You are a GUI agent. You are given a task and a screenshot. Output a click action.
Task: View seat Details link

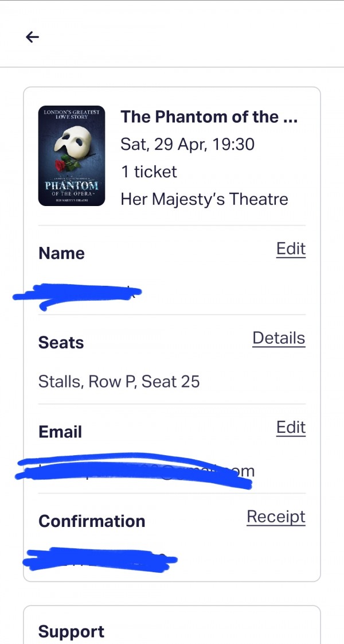click(279, 338)
